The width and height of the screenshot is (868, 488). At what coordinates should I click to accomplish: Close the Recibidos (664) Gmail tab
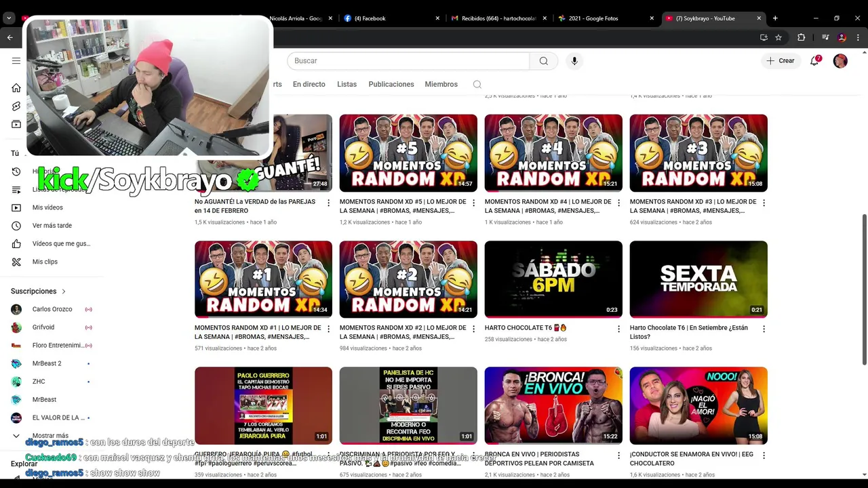pyautogui.click(x=545, y=18)
